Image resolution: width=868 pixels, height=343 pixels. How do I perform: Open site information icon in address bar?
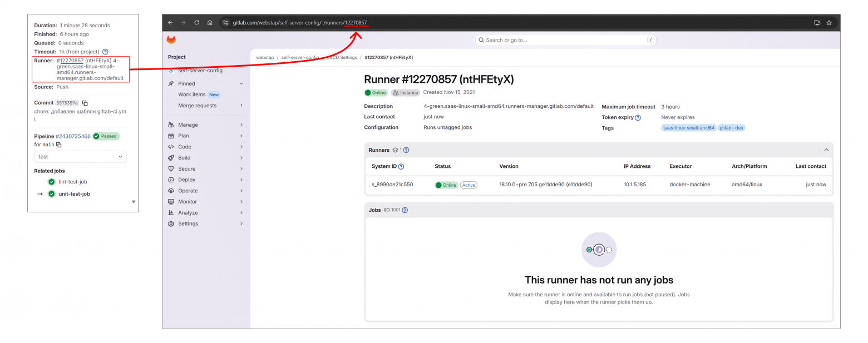coord(225,23)
